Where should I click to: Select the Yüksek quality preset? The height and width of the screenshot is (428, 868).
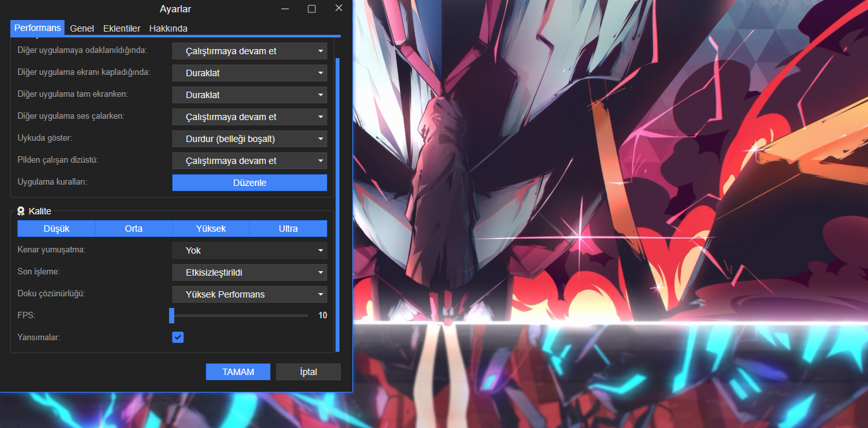point(211,229)
